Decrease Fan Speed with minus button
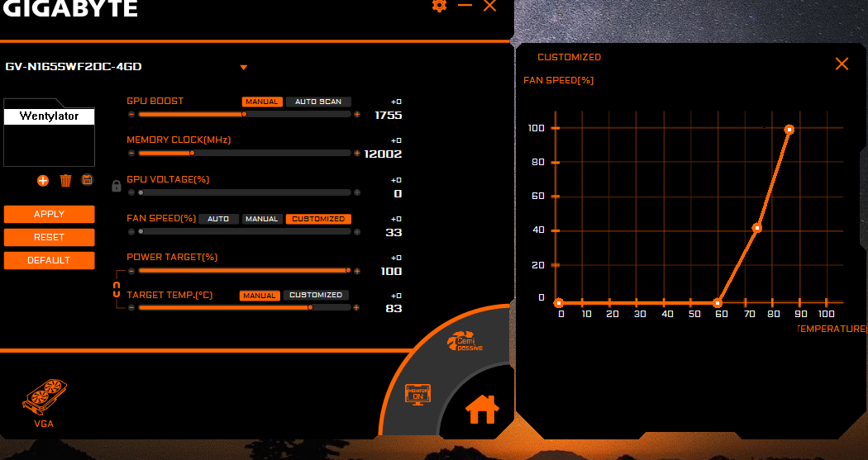This screenshot has height=460, width=868. (131, 232)
